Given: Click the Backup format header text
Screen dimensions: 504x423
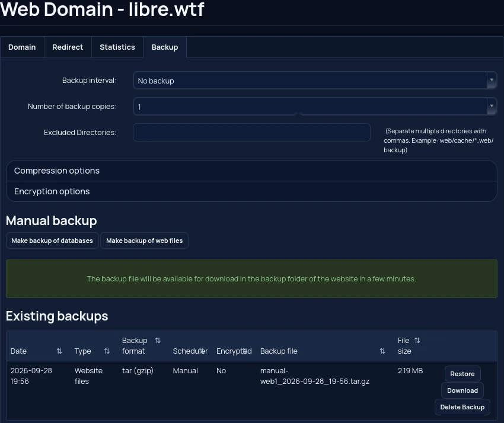Looking at the screenshot, I should tap(135, 346).
